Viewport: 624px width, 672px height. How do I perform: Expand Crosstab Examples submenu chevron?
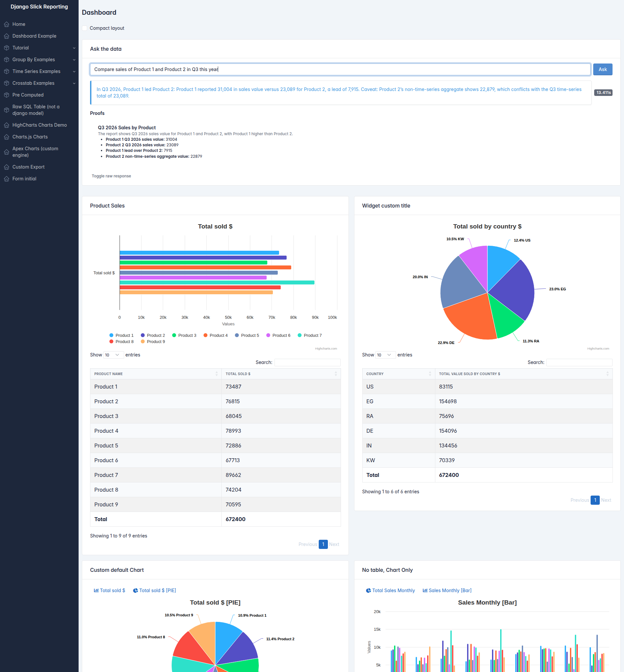(74, 83)
